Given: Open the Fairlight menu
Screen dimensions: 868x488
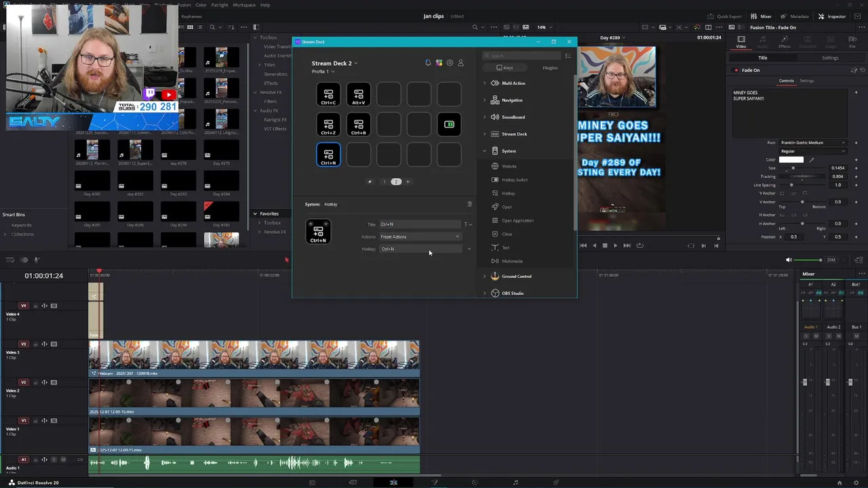Looking at the screenshot, I should pyautogui.click(x=220, y=5).
